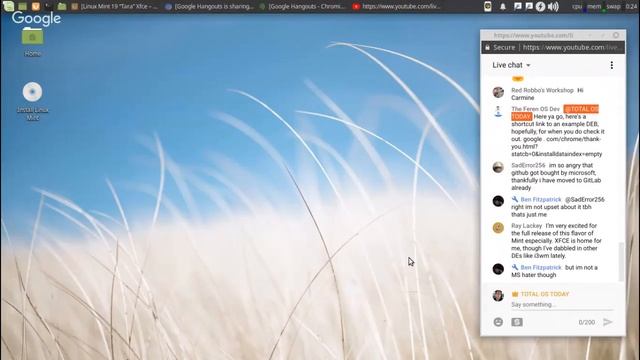Screen dimensions: 640x360
Task: Click the lock Secure icon in address bar
Action: point(487,47)
